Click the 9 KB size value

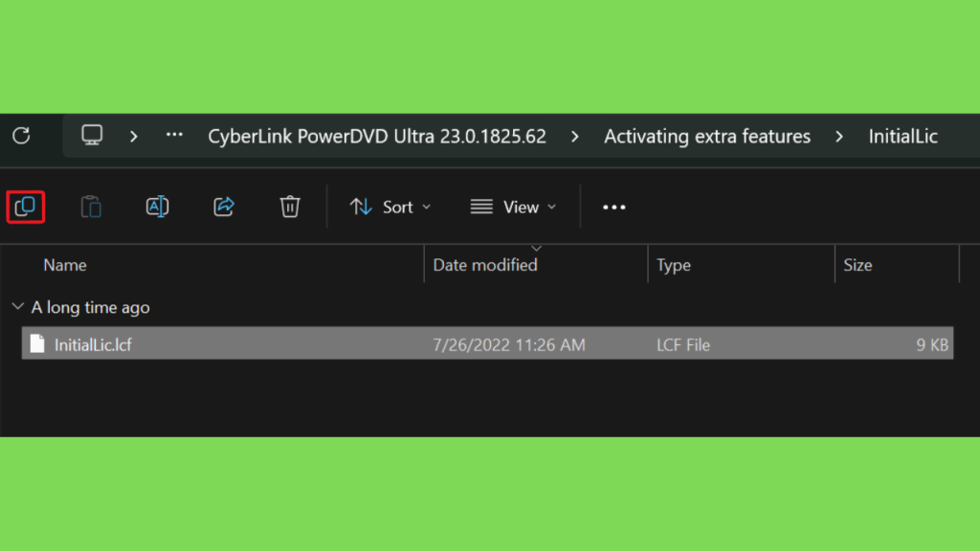pos(932,344)
